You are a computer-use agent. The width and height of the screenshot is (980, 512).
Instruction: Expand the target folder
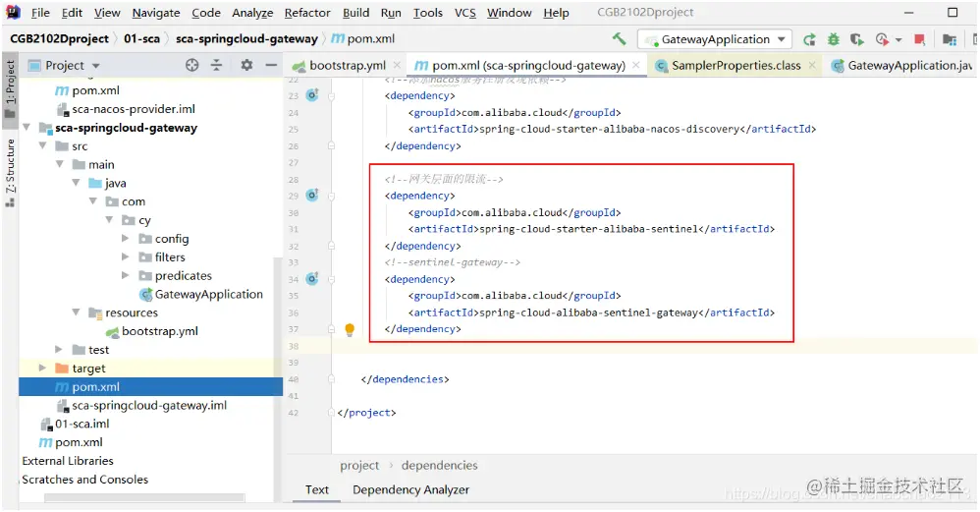(42, 368)
